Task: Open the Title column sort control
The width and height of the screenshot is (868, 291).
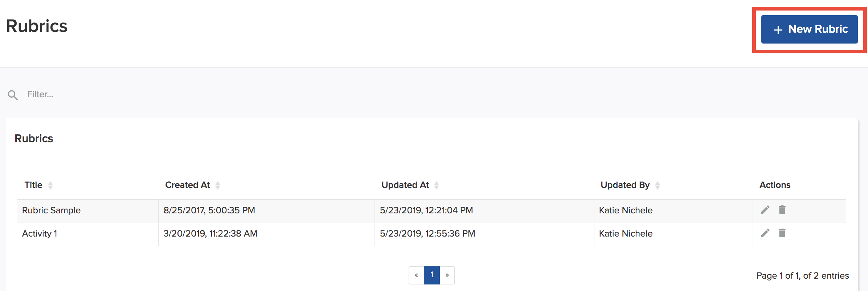Action: [x=51, y=185]
